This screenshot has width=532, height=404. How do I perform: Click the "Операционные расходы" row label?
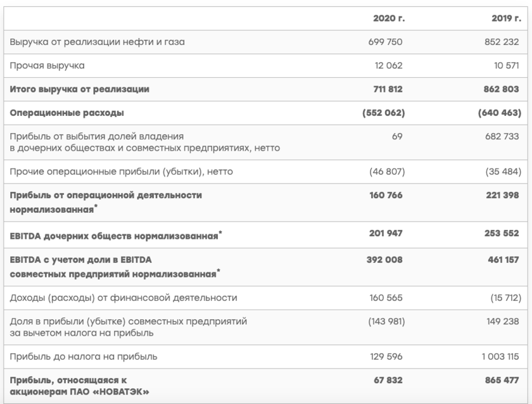point(66,113)
